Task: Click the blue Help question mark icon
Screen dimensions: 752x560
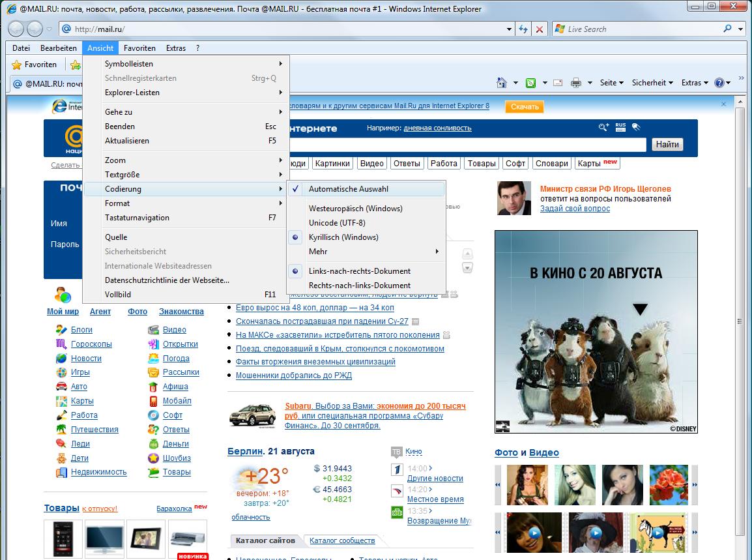Action: click(x=719, y=83)
